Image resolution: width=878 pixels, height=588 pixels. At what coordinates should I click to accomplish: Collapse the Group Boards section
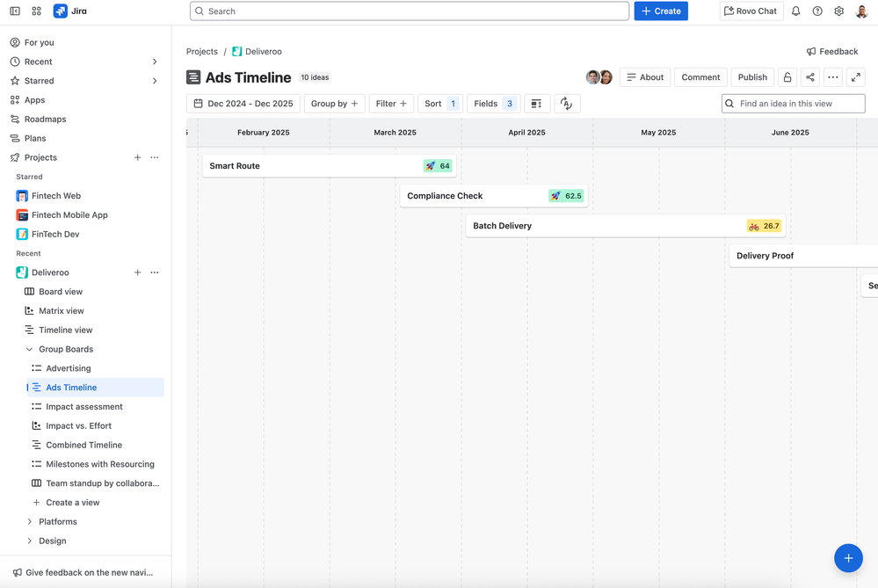click(29, 349)
